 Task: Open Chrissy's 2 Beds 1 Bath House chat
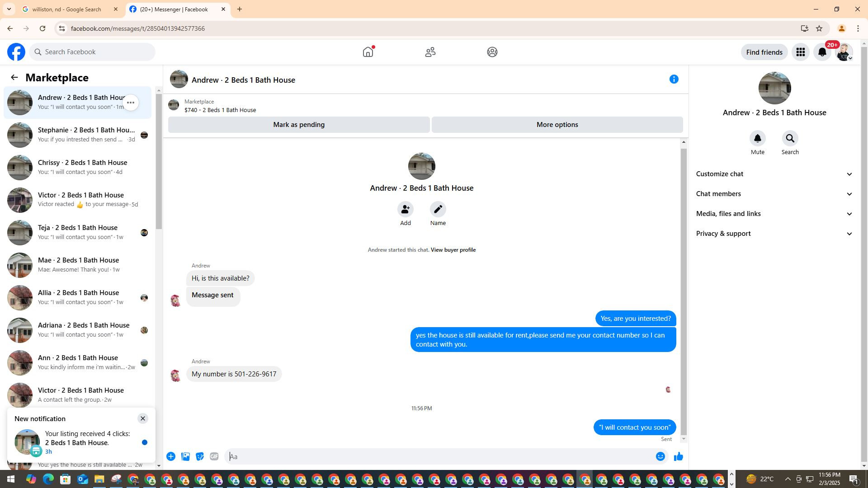78,168
